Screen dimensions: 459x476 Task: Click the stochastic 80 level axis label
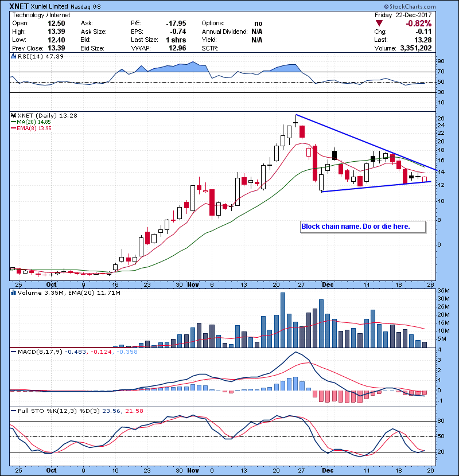(x=441, y=421)
